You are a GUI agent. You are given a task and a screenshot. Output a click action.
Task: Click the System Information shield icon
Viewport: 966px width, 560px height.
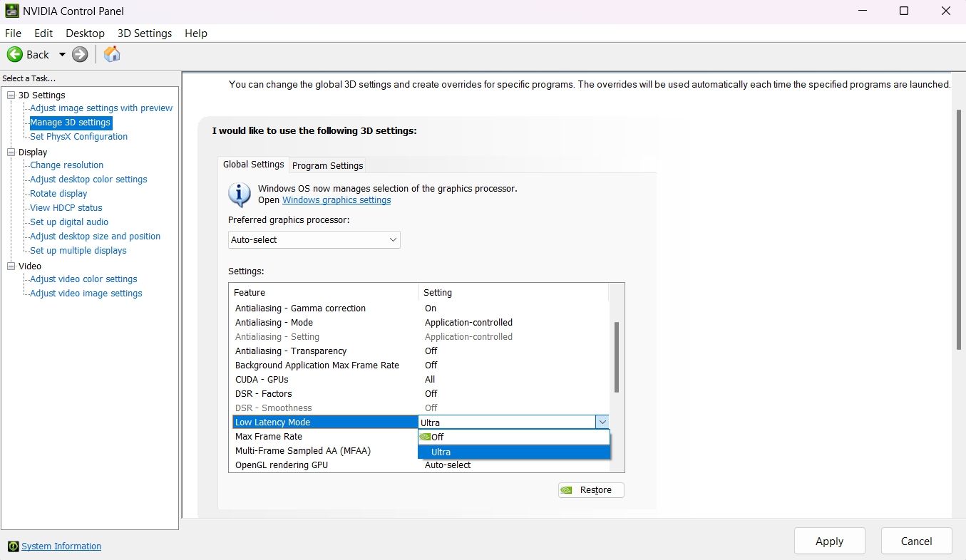[13, 546]
